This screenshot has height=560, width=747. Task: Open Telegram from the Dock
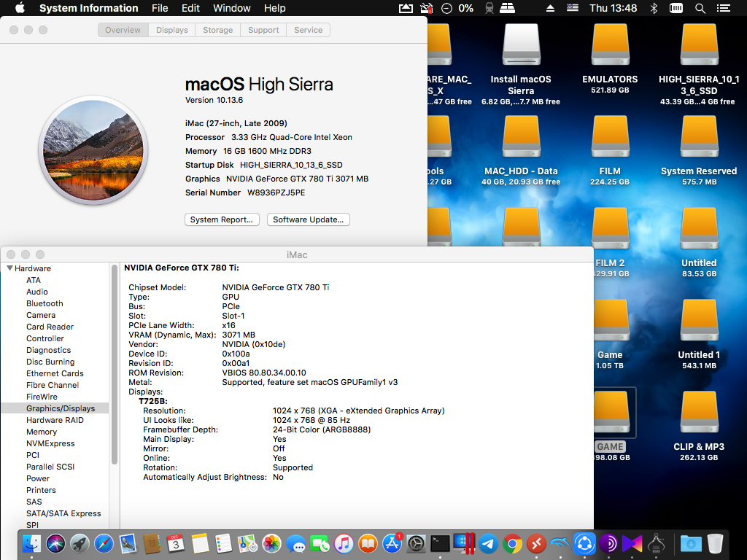point(488,543)
